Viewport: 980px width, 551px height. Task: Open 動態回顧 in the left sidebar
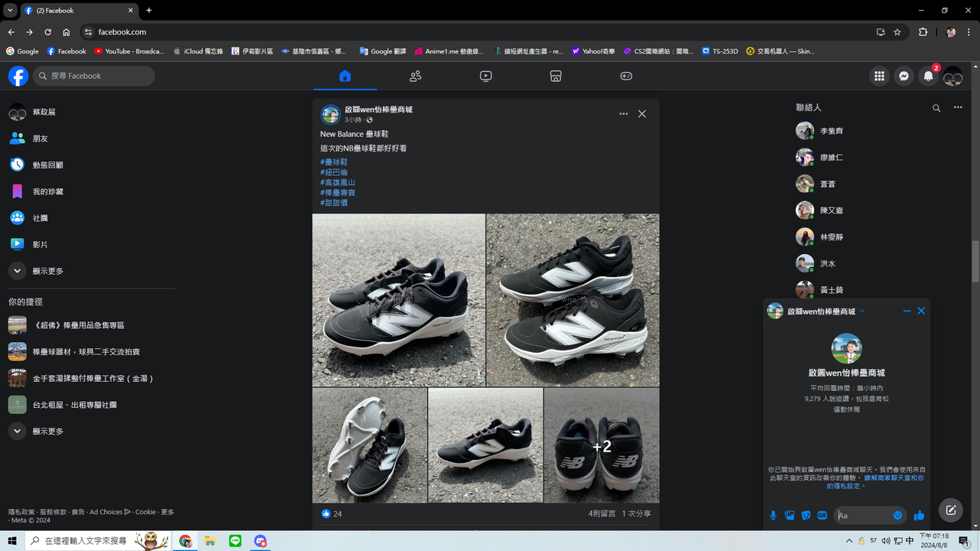pos(91,165)
